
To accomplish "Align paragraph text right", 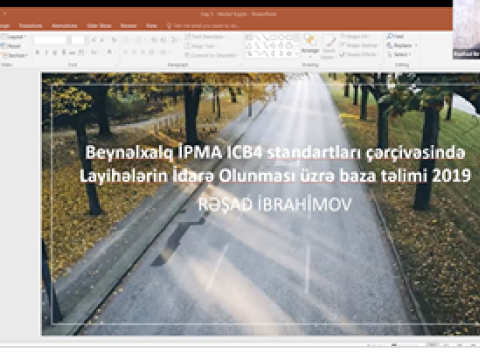I will pos(143,52).
